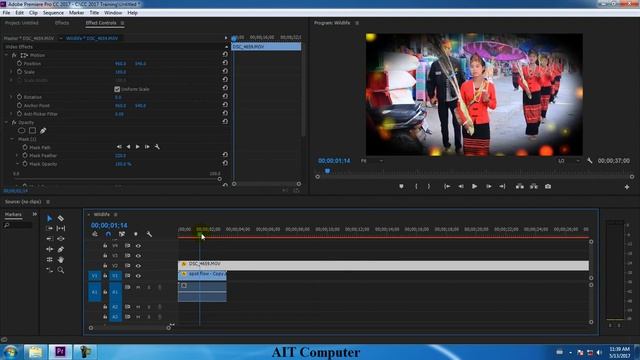This screenshot has height=360, width=640.
Task: Select the Selection tool arrow
Action: [50, 218]
